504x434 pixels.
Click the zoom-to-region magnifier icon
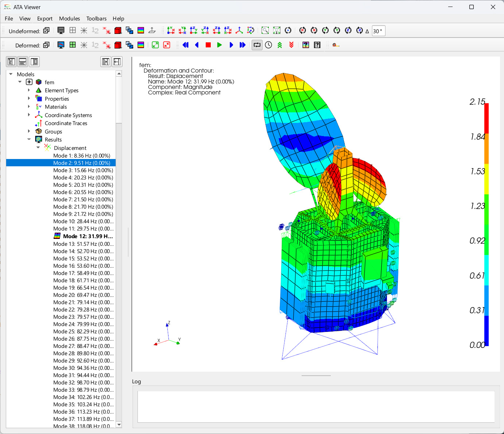(x=265, y=31)
